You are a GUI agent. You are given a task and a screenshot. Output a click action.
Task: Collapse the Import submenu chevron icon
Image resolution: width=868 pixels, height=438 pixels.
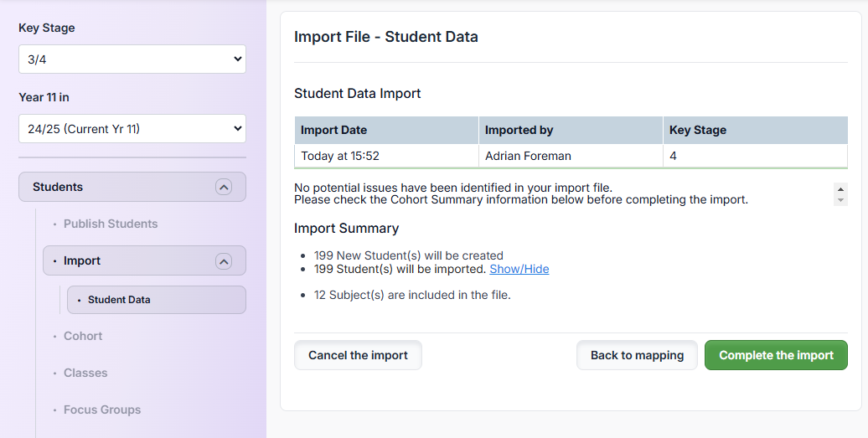[x=223, y=261]
